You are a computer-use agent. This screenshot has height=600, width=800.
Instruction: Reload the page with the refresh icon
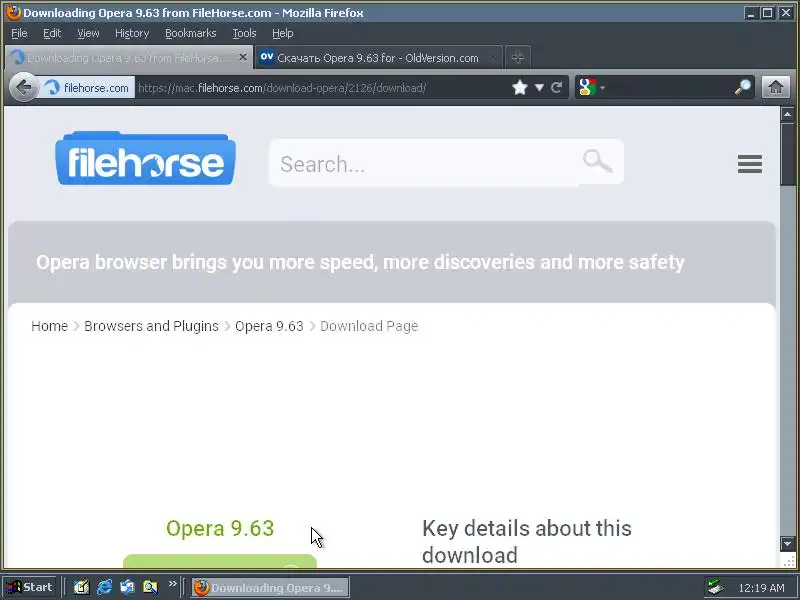[x=556, y=88]
